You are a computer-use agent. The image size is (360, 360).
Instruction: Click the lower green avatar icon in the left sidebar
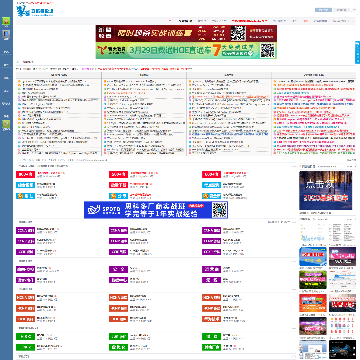6,125
